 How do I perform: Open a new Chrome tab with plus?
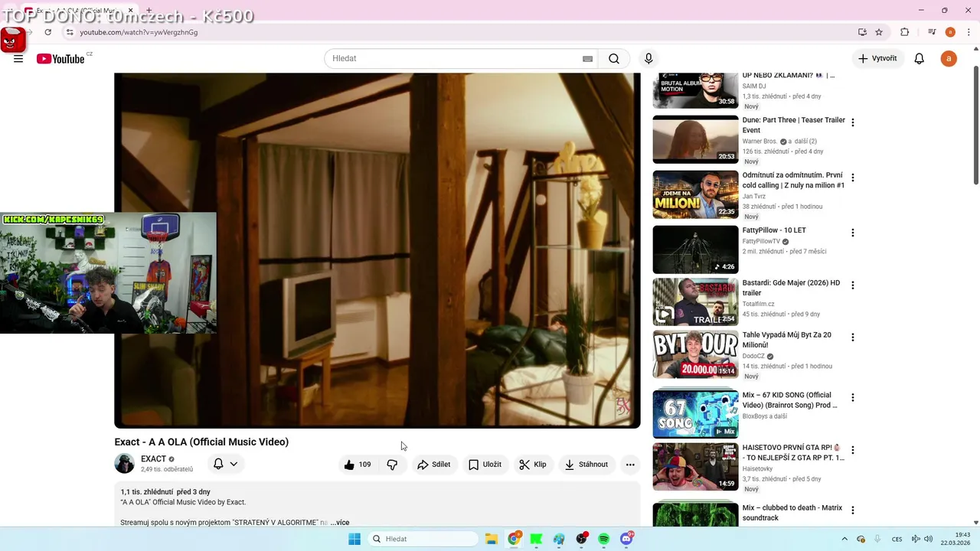pos(149,11)
